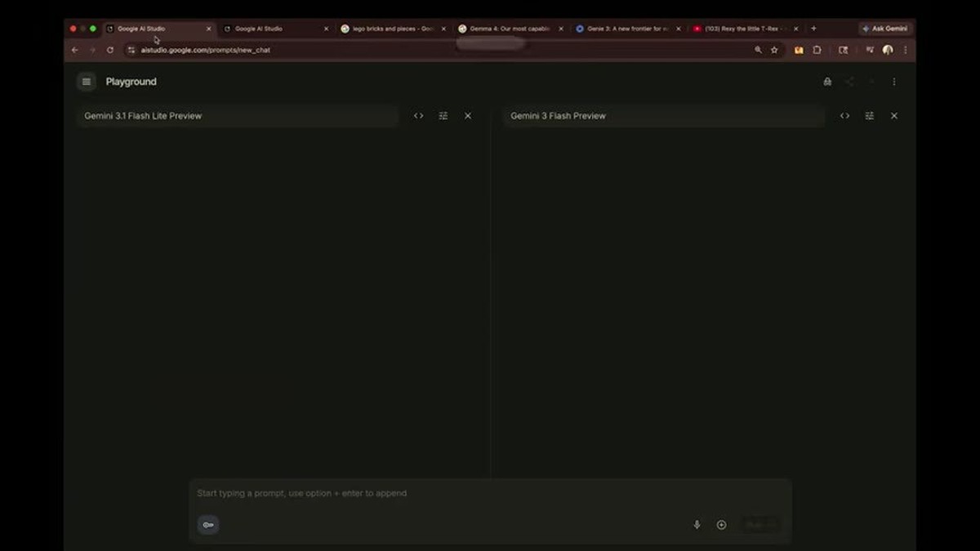Open the hamburger navigation menu beside Playground
Viewport: 980px width, 551px height.
87,82
